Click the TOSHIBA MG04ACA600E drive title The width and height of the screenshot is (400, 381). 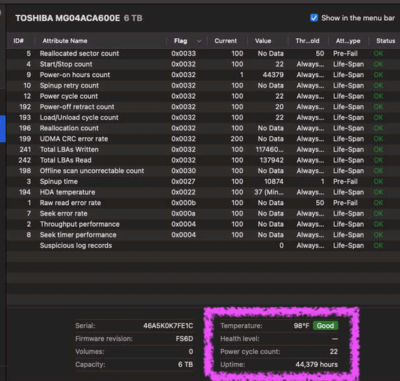(68, 18)
